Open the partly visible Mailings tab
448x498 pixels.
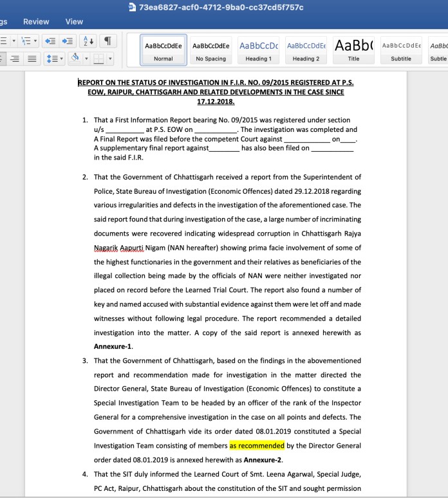point(3,22)
